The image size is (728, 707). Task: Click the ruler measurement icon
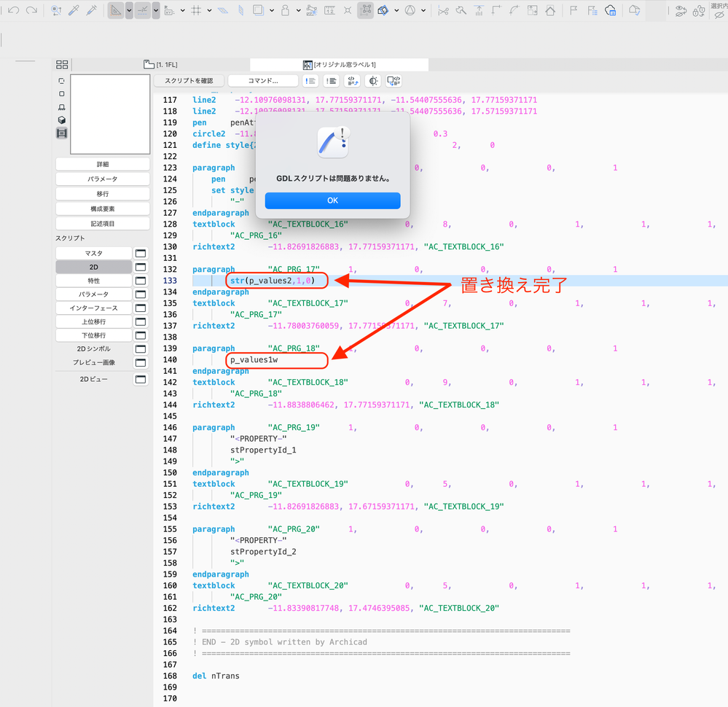click(x=329, y=10)
